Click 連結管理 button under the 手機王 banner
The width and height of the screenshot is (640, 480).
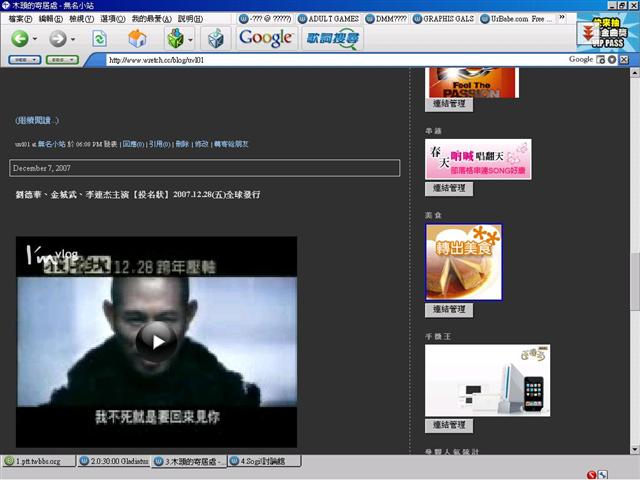(x=449, y=425)
